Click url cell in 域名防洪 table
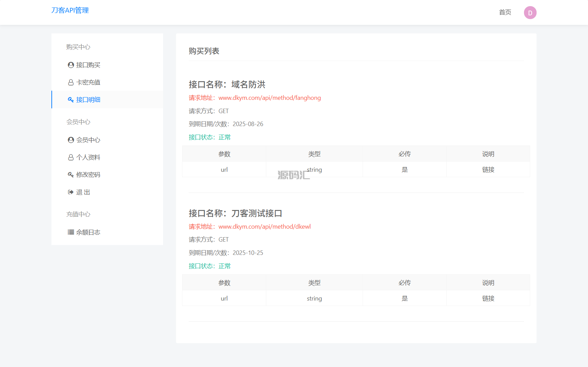The width and height of the screenshot is (588, 367). coord(224,169)
